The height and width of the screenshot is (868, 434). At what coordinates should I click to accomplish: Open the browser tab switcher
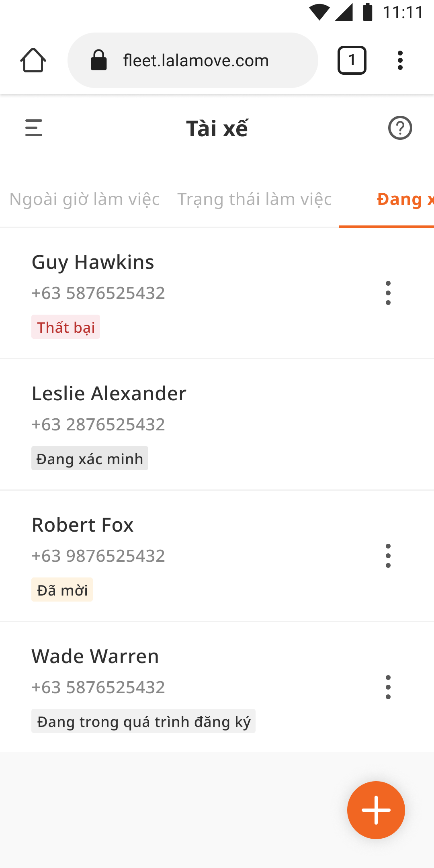coord(352,60)
